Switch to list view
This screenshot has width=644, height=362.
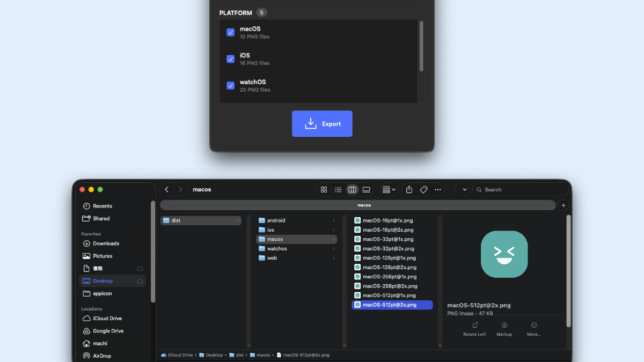(x=338, y=189)
